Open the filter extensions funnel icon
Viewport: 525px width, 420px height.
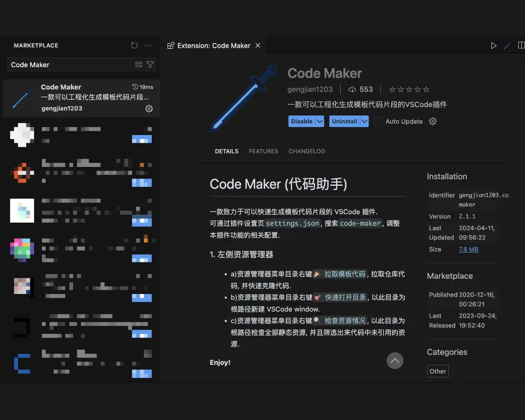150,65
